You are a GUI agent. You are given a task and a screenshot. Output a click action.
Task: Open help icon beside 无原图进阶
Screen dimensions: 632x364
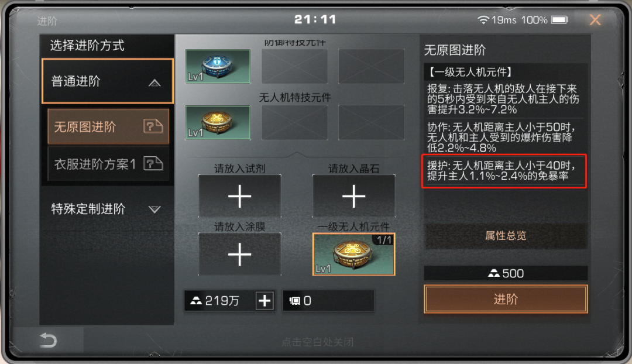tap(153, 126)
